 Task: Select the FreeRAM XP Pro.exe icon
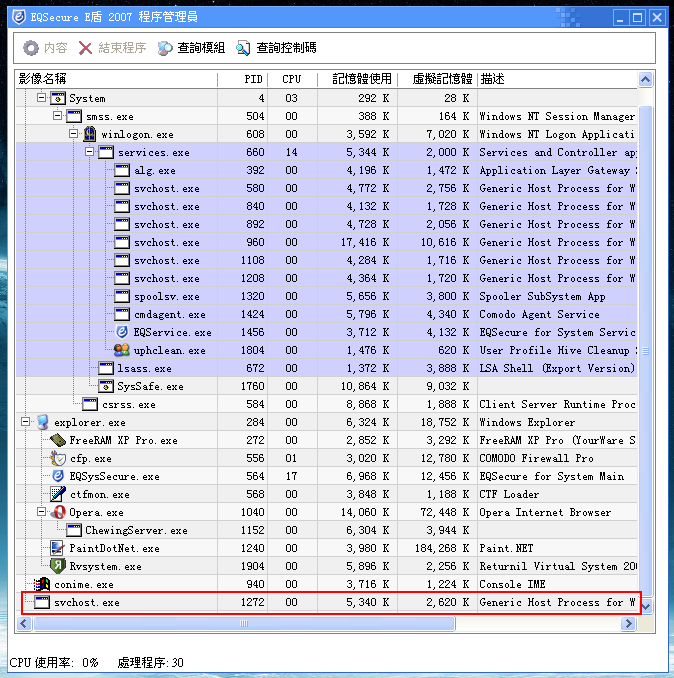58,440
